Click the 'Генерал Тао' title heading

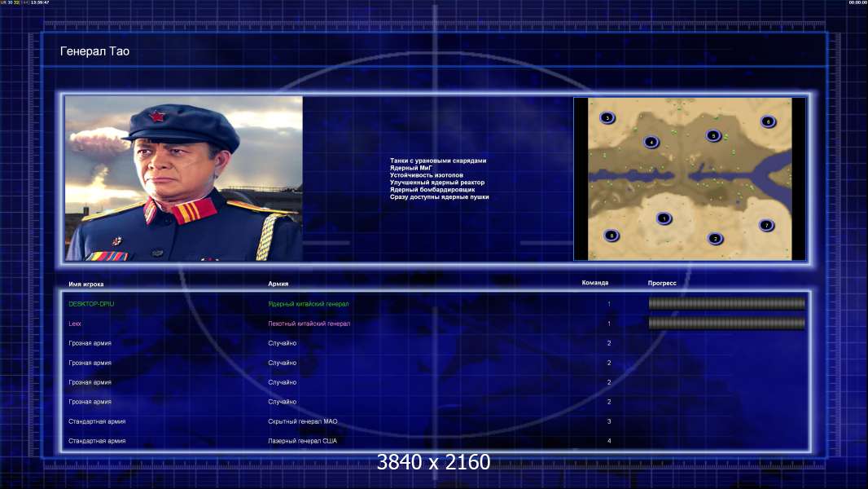coord(94,51)
